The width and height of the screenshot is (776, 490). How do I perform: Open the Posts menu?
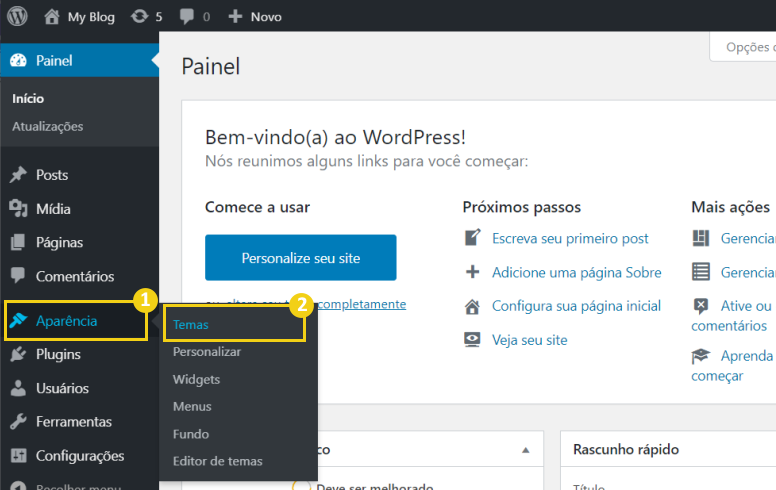point(52,175)
